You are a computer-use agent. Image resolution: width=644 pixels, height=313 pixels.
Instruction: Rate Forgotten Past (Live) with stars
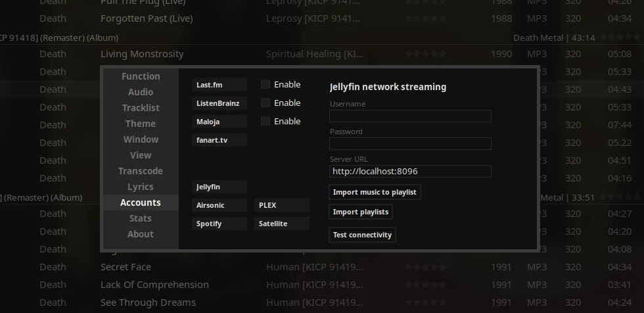pyautogui.click(x=425, y=18)
